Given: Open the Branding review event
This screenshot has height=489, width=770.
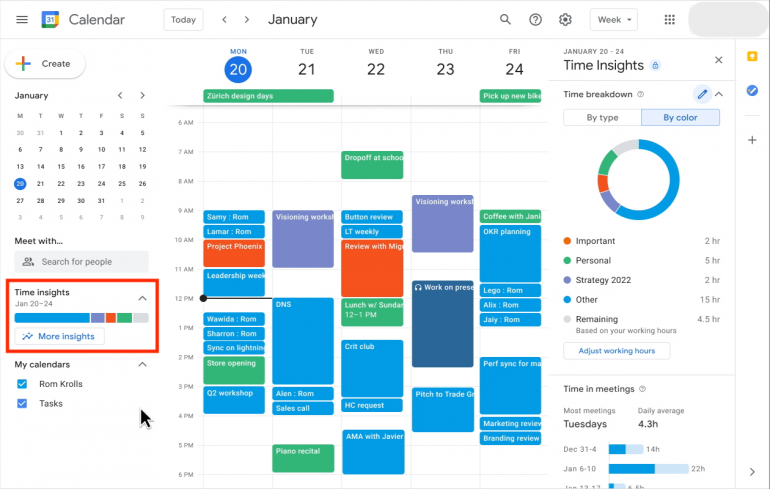Looking at the screenshot, I should 510,438.
